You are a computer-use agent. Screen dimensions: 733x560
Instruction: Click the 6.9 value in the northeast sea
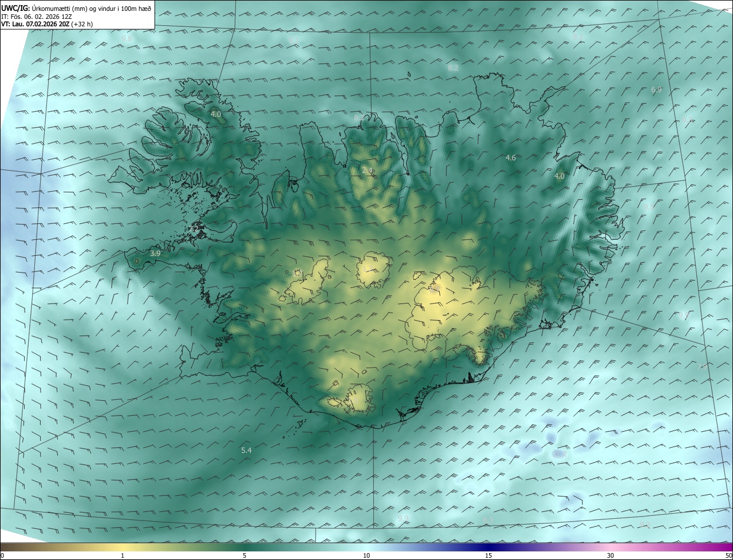(657, 90)
